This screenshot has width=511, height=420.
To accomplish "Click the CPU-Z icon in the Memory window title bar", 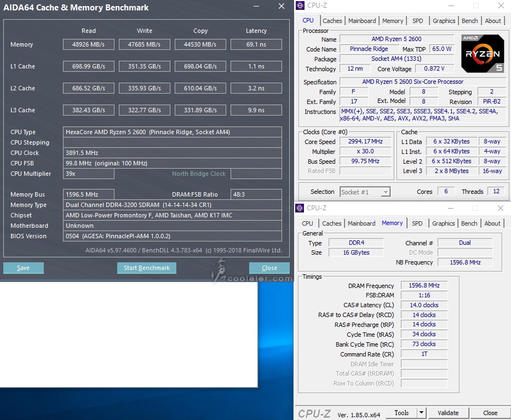I will point(300,208).
